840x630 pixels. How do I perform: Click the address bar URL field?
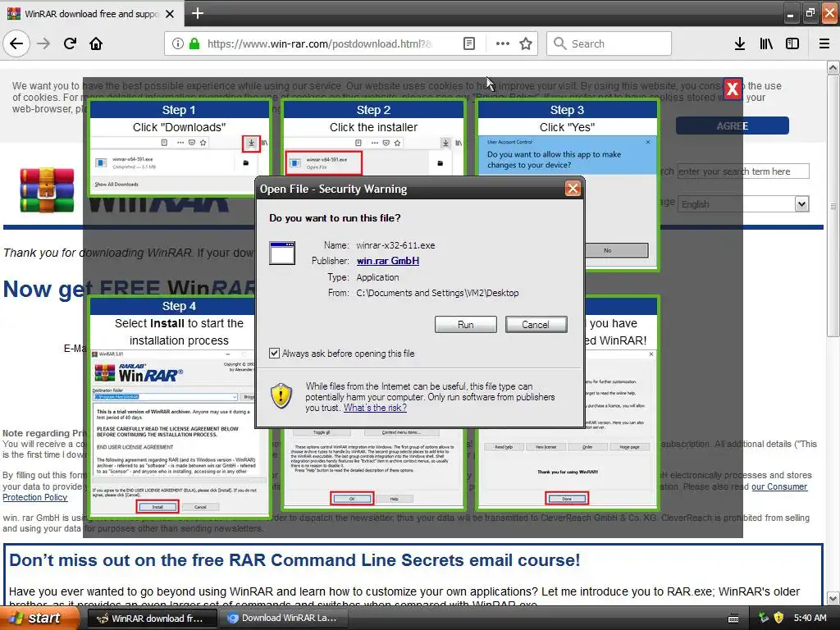coord(320,43)
